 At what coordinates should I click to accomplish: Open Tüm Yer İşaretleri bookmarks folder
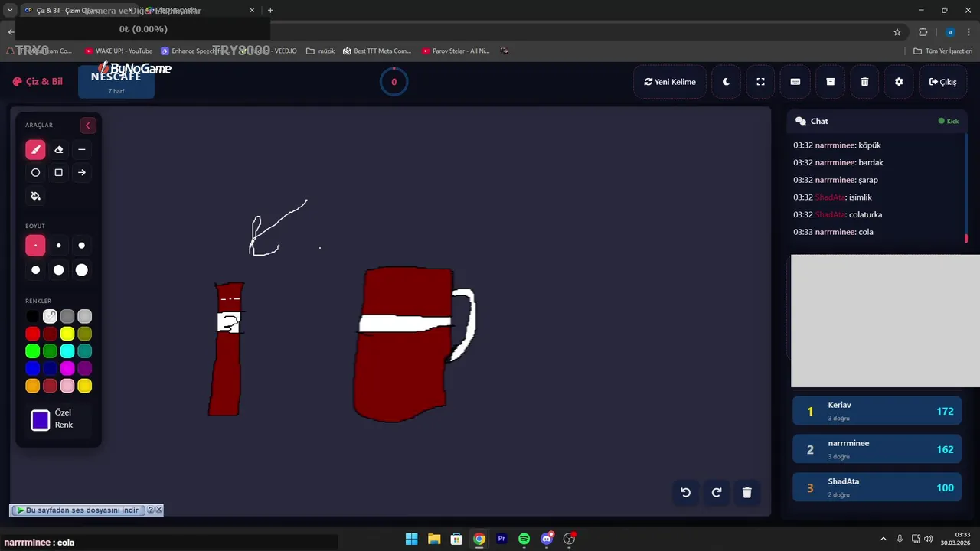[x=943, y=51]
